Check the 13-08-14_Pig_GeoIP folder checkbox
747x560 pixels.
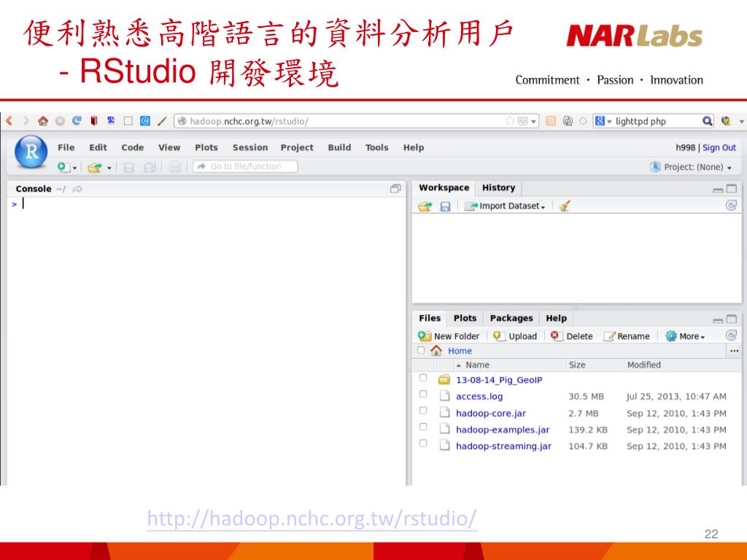point(423,378)
